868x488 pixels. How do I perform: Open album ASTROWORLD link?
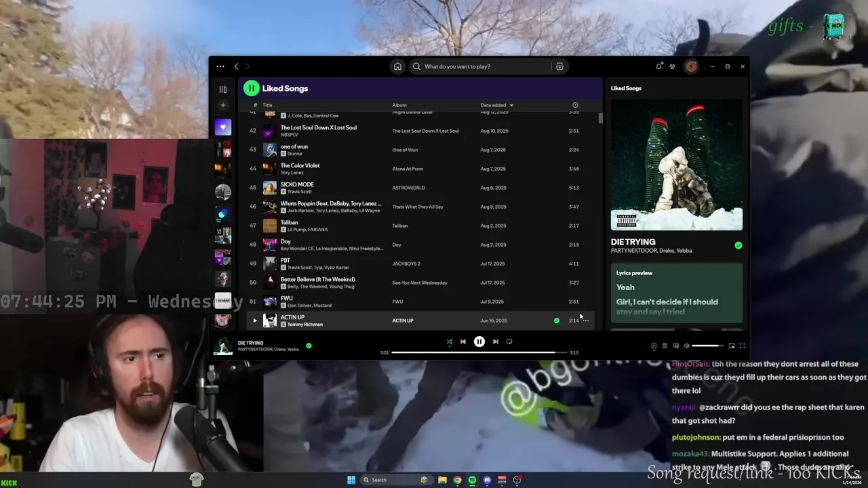click(409, 188)
